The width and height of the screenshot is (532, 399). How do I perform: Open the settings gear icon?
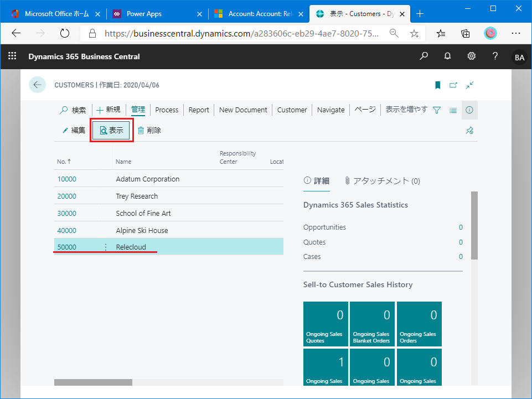click(x=471, y=56)
